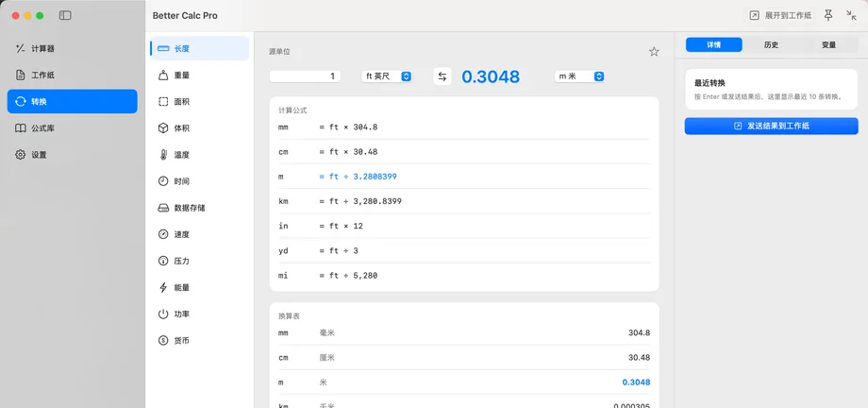Viewport: 868px width, 408px height.
Task: Toggle the sidebar panel icon
Action: coord(65,15)
